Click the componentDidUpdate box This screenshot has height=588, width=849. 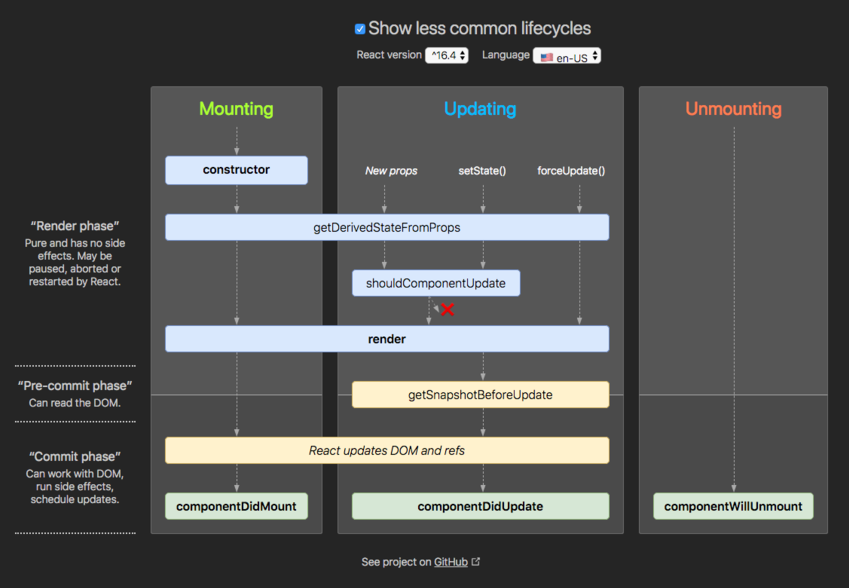[x=480, y=506]
